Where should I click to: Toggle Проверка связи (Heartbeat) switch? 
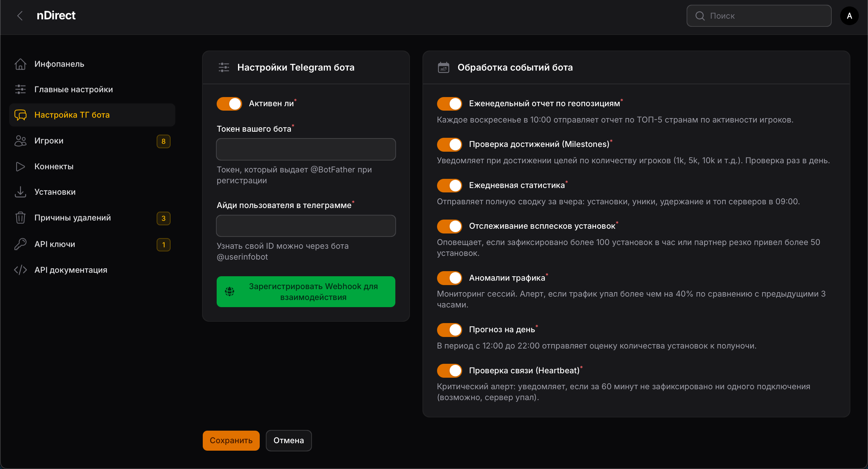pos(449,371)
